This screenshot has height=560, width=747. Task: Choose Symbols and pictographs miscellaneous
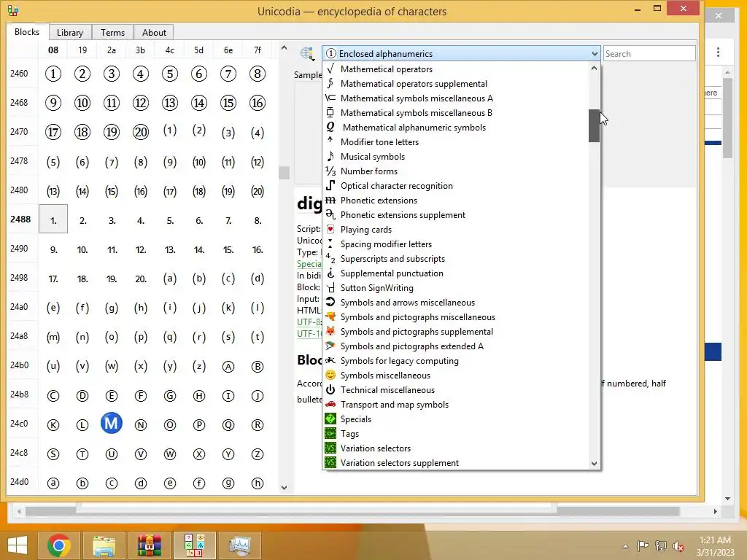pos(456,317)
